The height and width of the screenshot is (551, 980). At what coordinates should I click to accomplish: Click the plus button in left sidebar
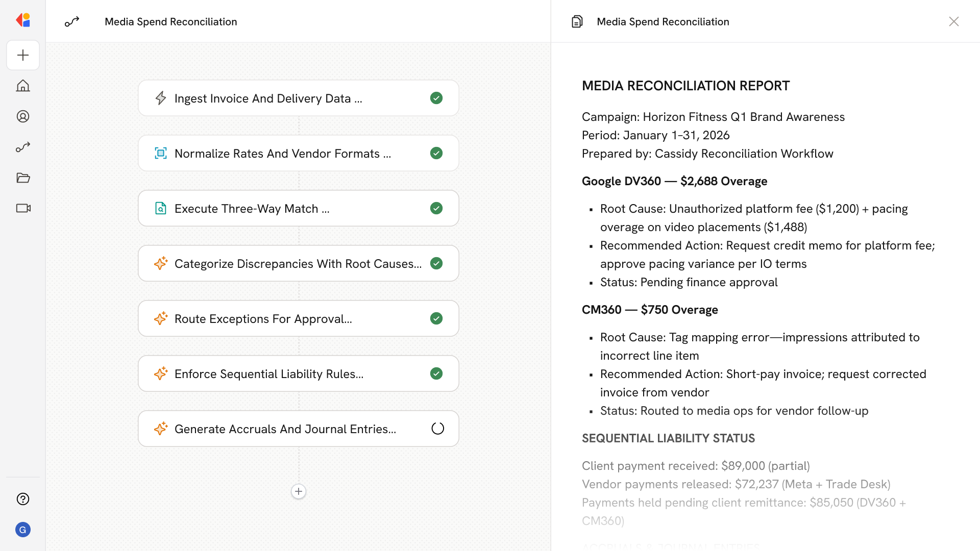[23, 55]
